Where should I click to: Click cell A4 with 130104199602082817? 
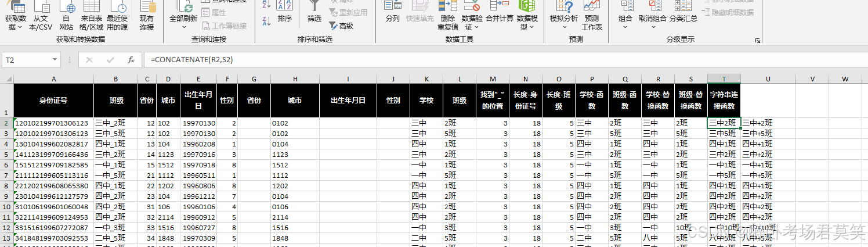click(53, 144)
